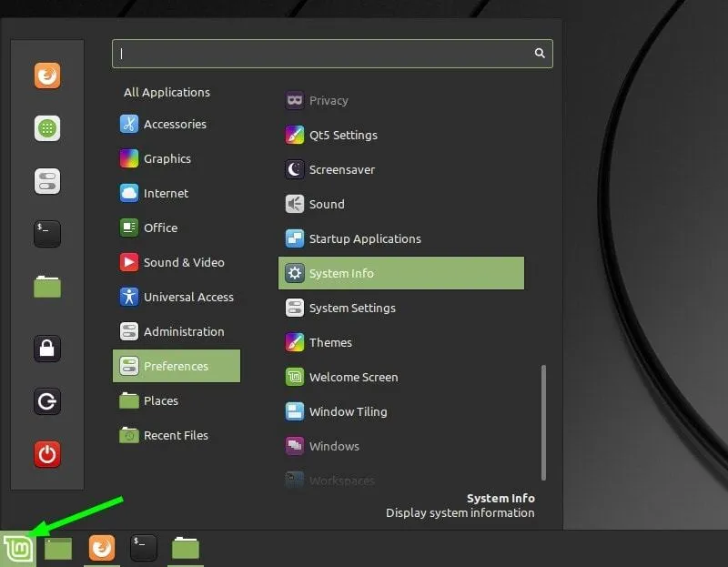Viewport: 728px width, 567px height.
Task: Open the Mint menu from the taskbar
Action: tap(18, 547)
